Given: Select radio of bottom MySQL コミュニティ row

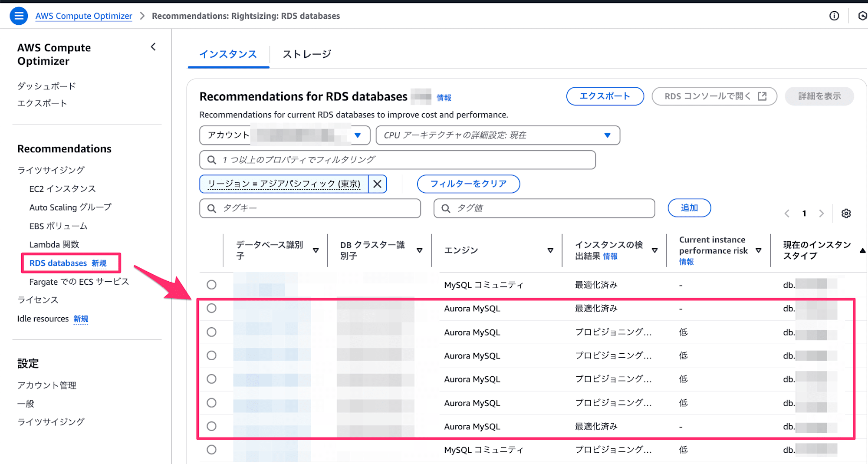Looking at the screenshot, I should [211, 450].
